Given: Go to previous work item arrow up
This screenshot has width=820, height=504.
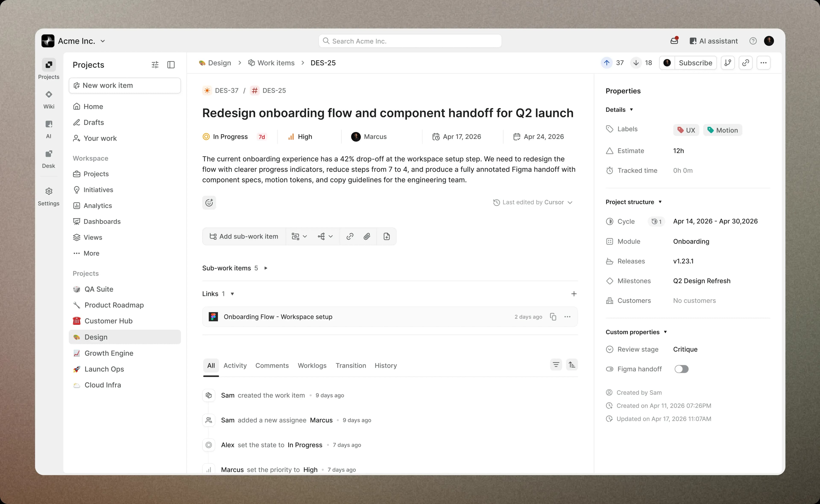Looking at the screenshot, I should (607, 63).
